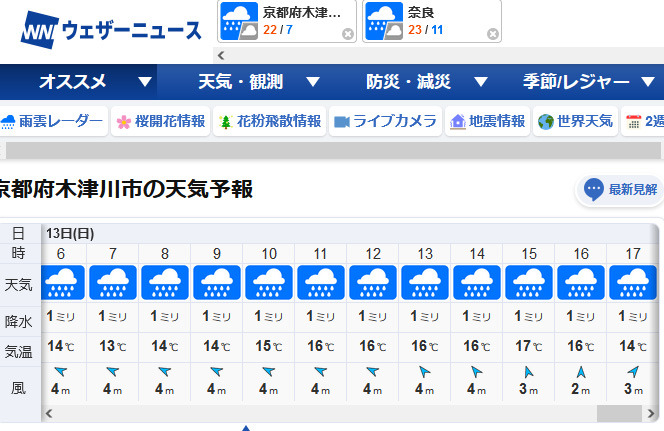
Task: Open 世界天気 world weather
Action: pos(575,122)
